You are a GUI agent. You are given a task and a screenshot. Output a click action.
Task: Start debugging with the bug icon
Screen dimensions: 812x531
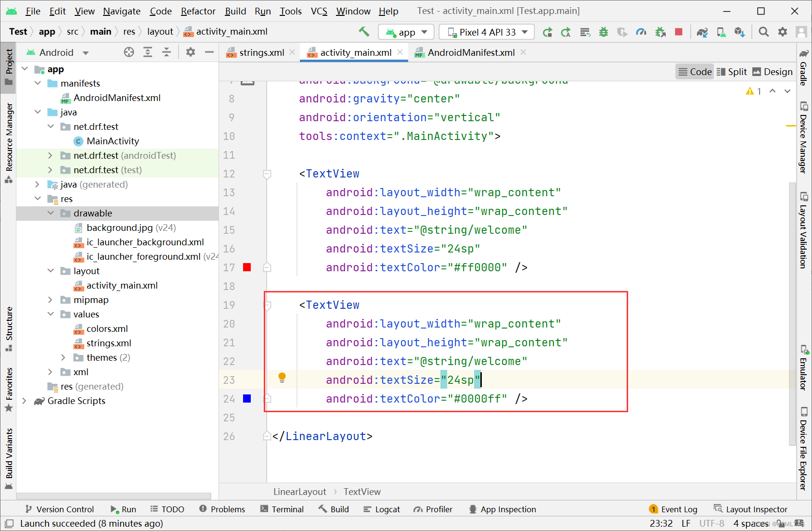[x=604, y=32]
